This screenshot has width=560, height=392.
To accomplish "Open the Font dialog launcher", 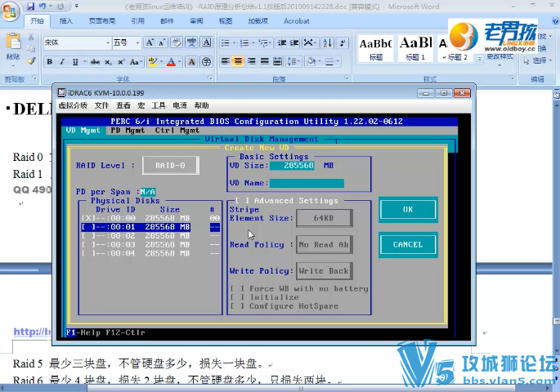I will [210, 78].
